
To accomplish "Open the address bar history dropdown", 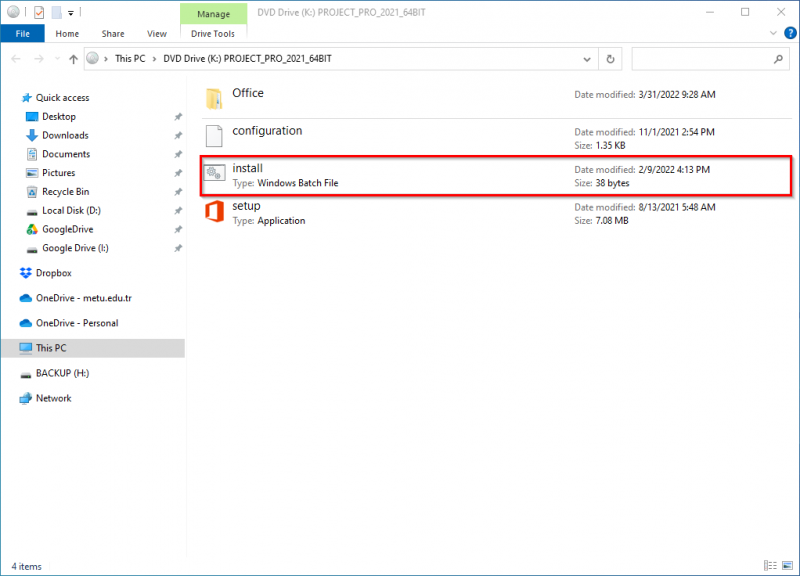I will [x=587, y=59].
